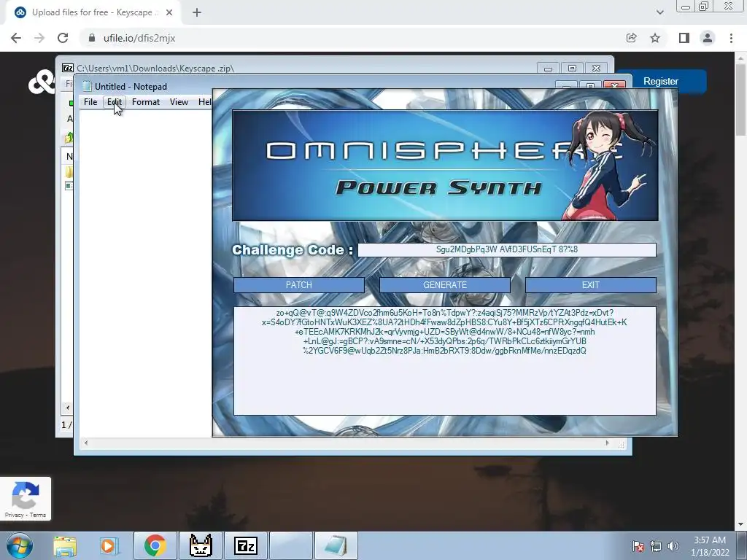
Task: Close the Keyscape upload tab
Action: click(169, 12)
